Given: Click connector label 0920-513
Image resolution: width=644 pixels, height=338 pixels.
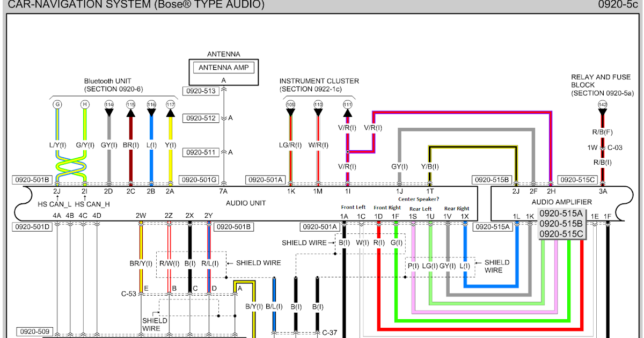Looking at the screenshot, I should [201, 91].
